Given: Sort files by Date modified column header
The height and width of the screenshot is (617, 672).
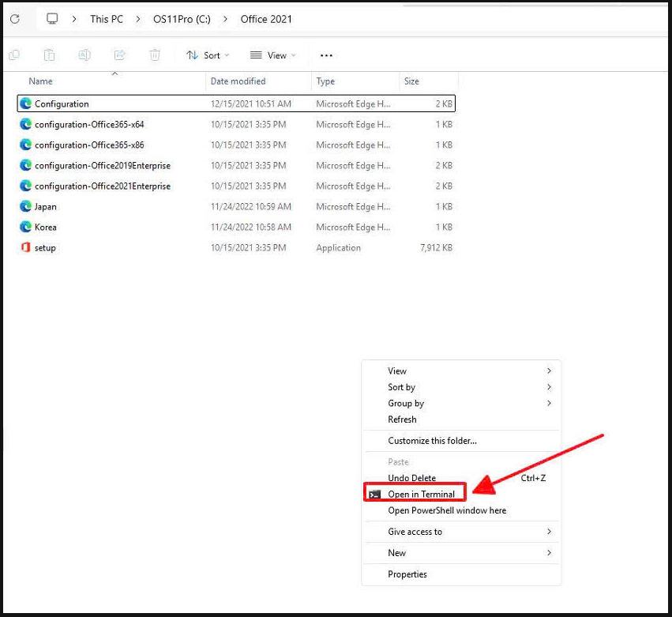Looking at the screenshot, I should [238, 81].
